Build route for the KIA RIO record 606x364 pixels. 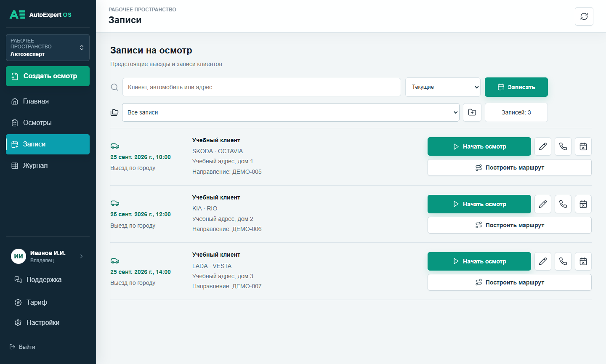510,225
